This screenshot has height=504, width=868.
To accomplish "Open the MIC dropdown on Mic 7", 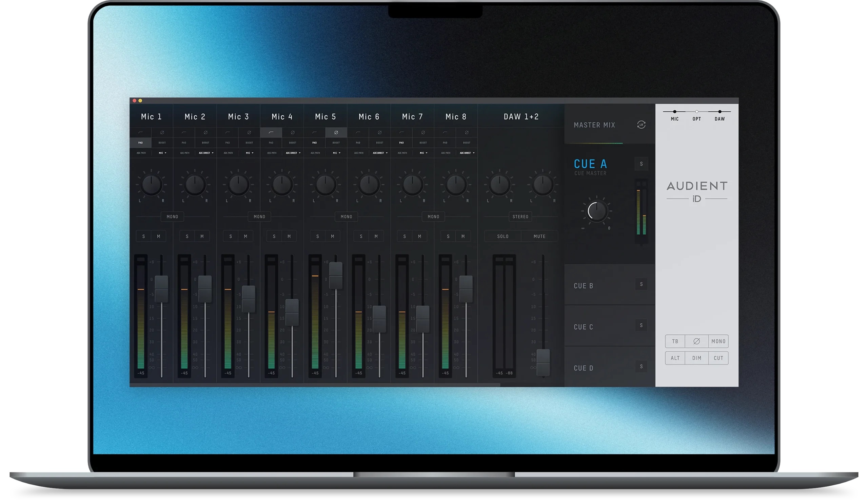I will click(423, 153).
